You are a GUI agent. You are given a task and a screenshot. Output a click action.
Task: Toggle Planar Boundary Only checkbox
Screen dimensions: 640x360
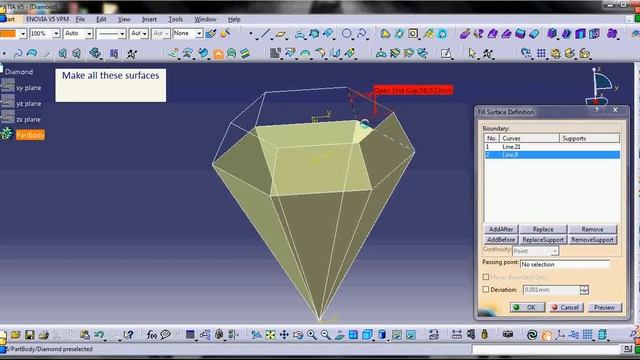point(486,277)
